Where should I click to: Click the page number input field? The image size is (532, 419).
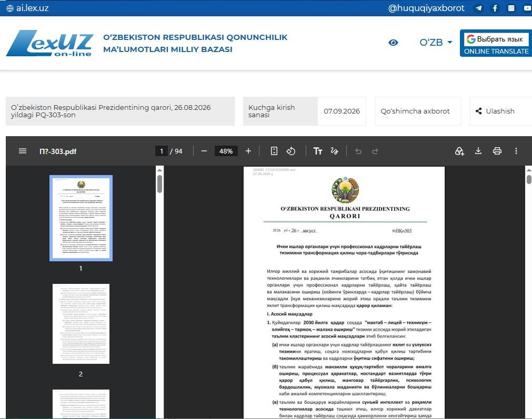162,151
